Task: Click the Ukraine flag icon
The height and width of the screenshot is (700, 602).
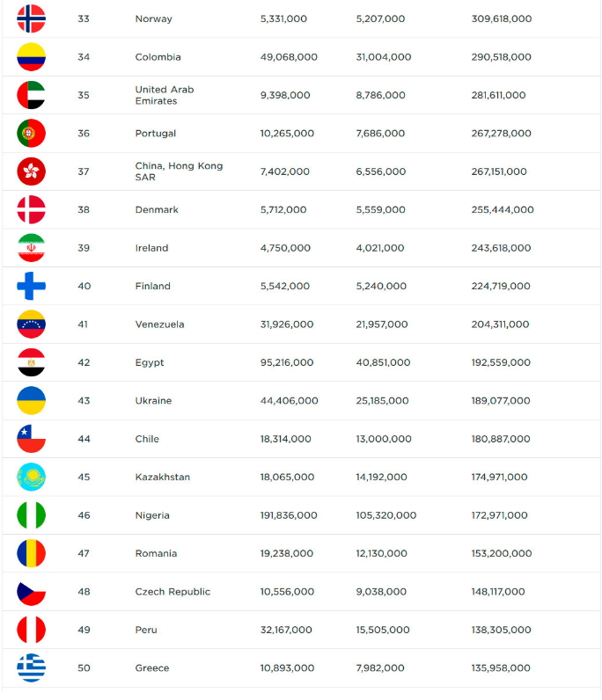Action: point(32,401)
